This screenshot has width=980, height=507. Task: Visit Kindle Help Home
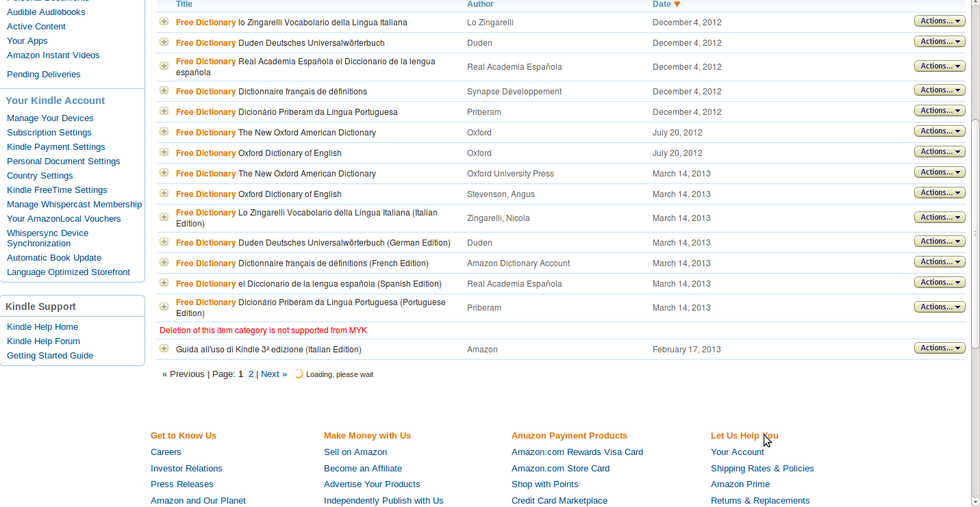(x=42, y=327)
